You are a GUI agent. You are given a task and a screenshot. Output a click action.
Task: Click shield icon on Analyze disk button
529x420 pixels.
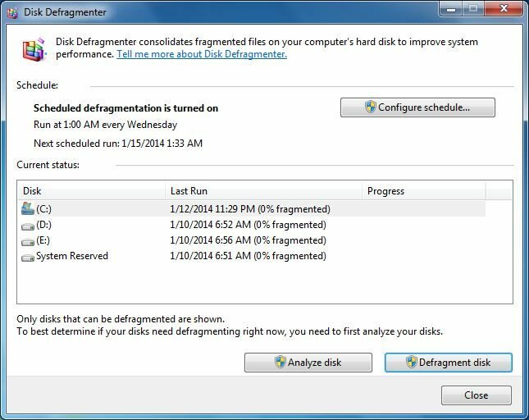click(280, 362)
